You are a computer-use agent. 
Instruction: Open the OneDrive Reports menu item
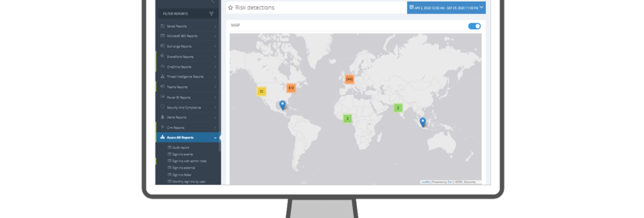coord(188,66)
